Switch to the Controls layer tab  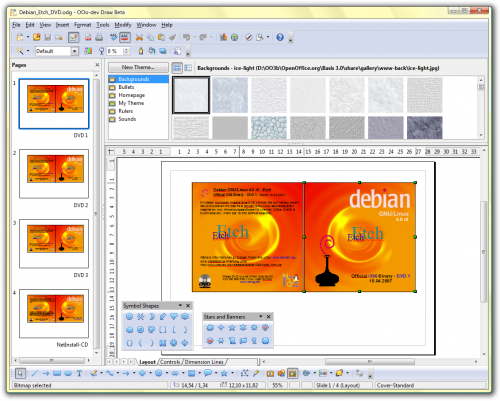tap(170, 362)
